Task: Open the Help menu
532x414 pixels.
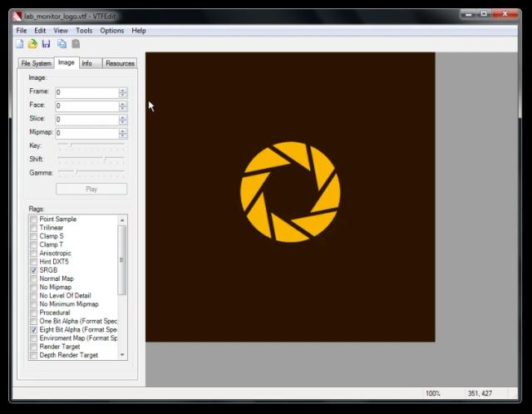Action: tap(139, 31)
